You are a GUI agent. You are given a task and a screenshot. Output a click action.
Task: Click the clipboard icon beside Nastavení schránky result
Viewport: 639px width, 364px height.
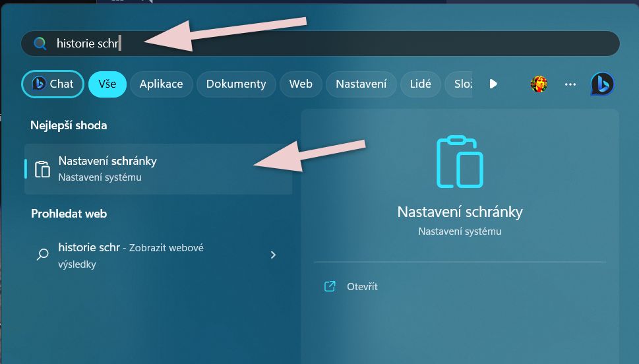tap(42, 169)
